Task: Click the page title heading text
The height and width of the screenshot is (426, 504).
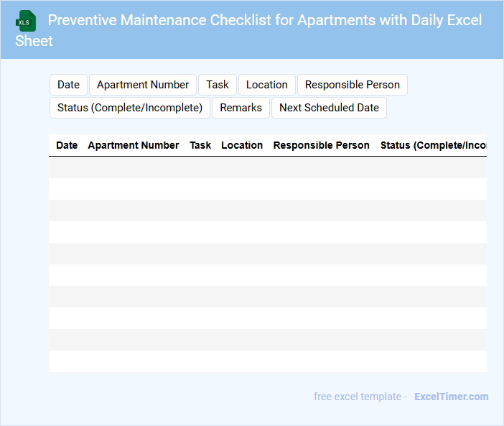Action: (x=264, y=20)
